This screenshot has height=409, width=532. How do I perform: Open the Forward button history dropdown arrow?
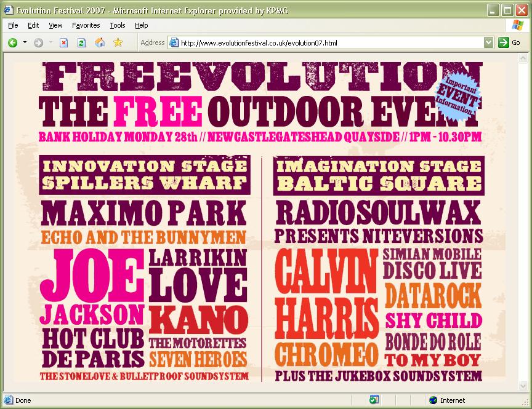(50, 42)
